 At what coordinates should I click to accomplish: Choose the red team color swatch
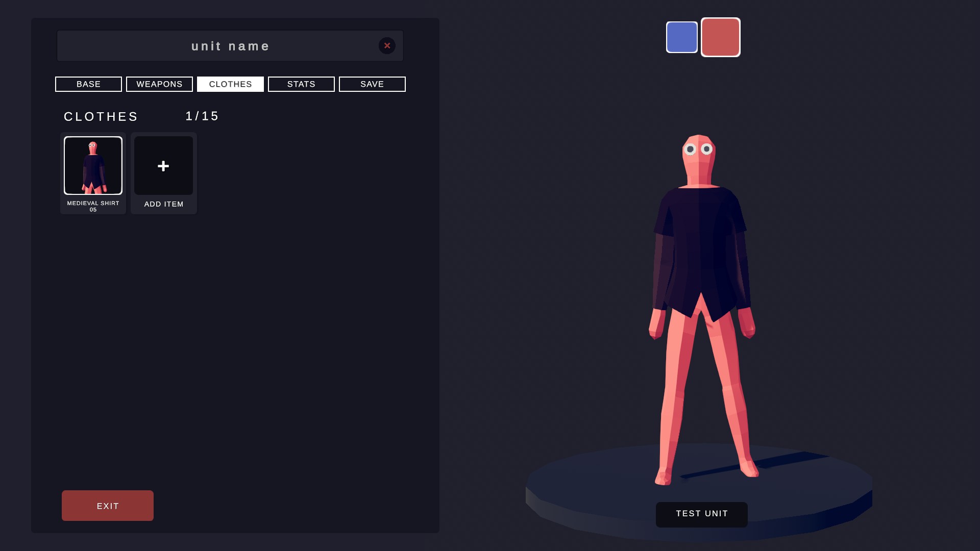[720, 37]
